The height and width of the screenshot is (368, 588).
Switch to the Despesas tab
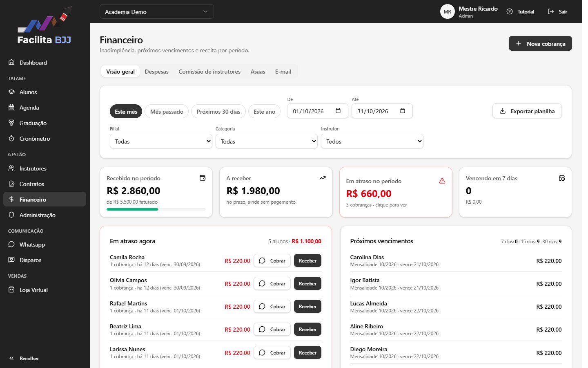156,72
